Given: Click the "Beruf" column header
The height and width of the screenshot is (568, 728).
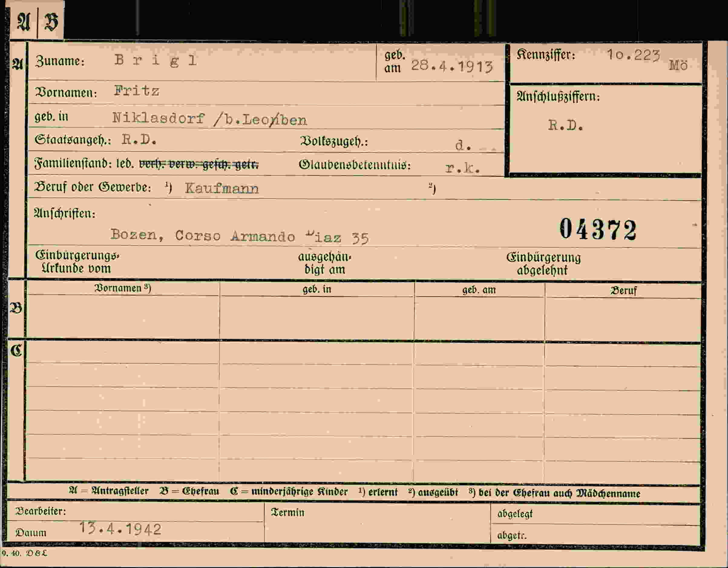Looking at the screenshot, I should coord(623,291).
